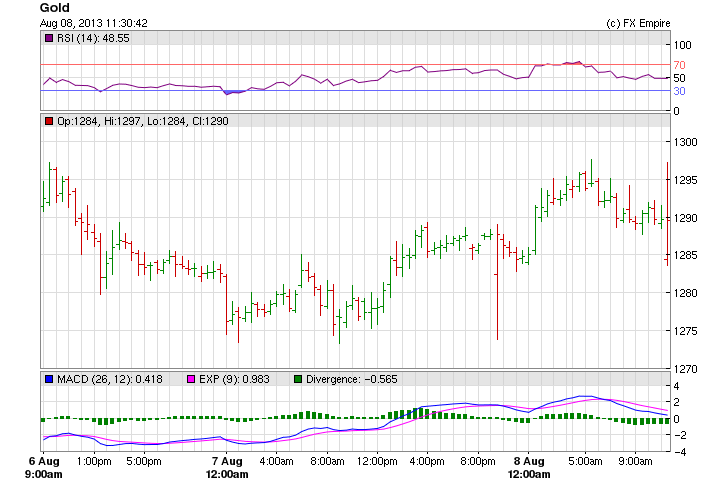The height and width of the screenshot is (487, 710).
Task: Click the '(c) FX Empire' credit text
Action: coord(638,23)
